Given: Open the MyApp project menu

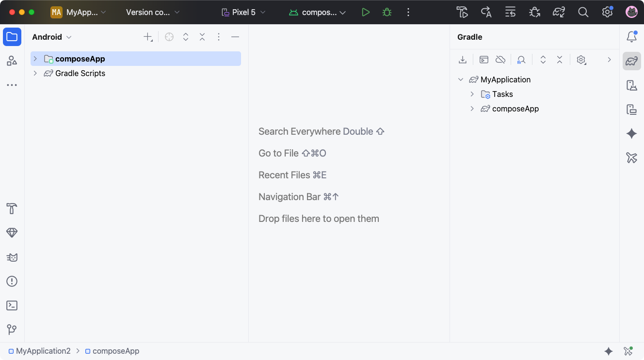Looking at the screenshot, I should (x=79, y=12).
